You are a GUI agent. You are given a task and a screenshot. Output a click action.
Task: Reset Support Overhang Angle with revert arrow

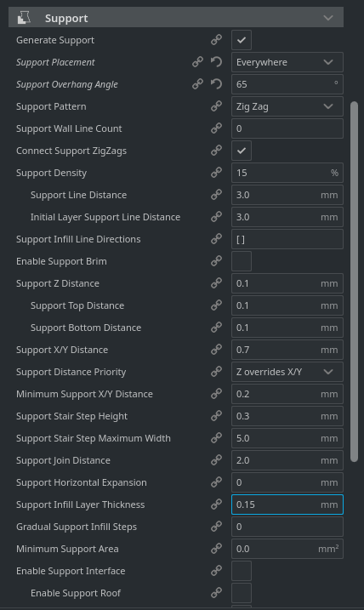(x=216, y=84)
